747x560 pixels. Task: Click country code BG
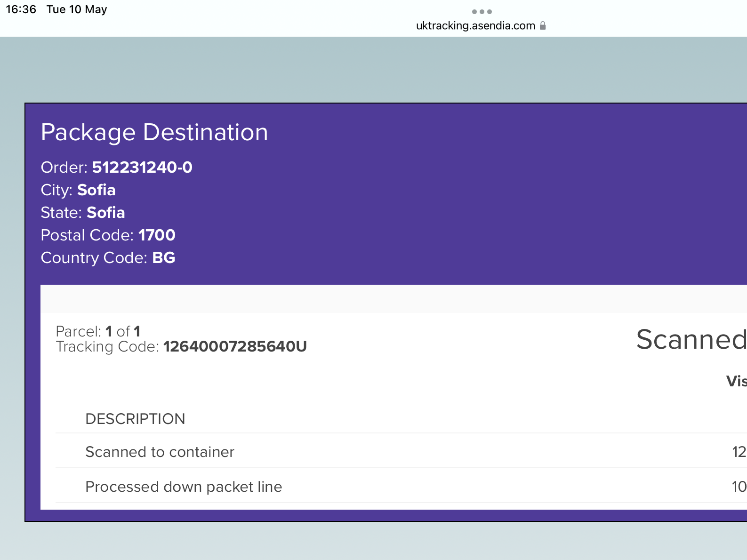[x=163, y=258]
